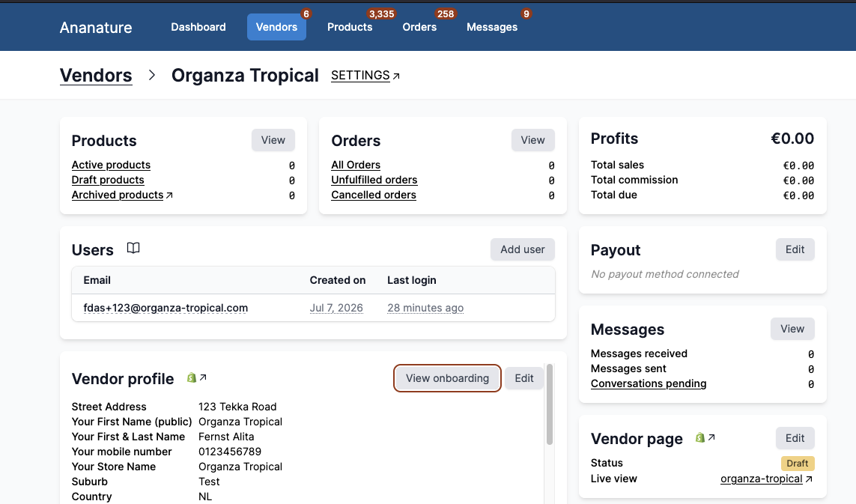Open Unfulfilled orders link

(x=374, y=180)
